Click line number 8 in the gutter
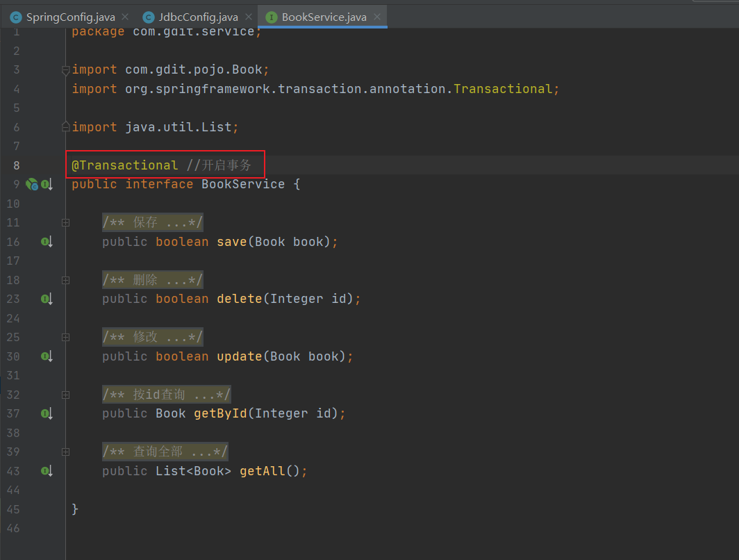The width and height of the screenshot is (739, 560). (x=17, y=165)
